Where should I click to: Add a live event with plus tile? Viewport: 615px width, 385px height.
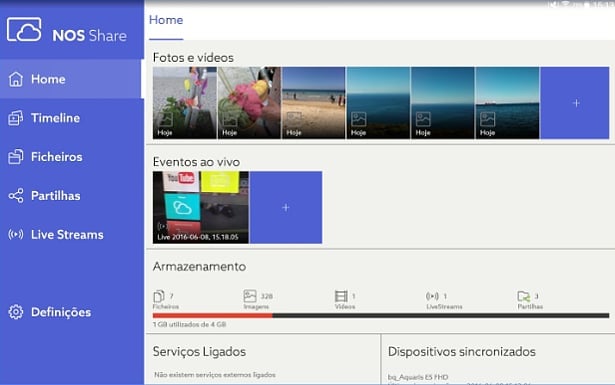(286, 207)
